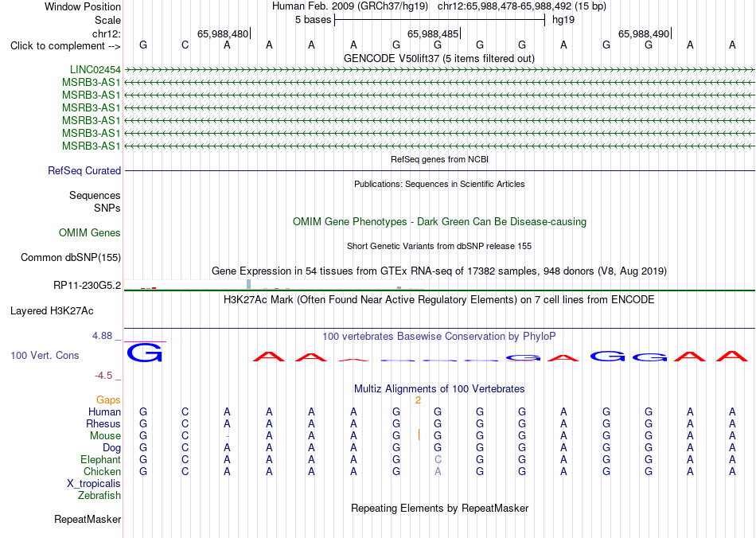Screen dimensions: 756x538
Task: Click the faded A mismatch in the Chicken row
Action: [438, 471]
